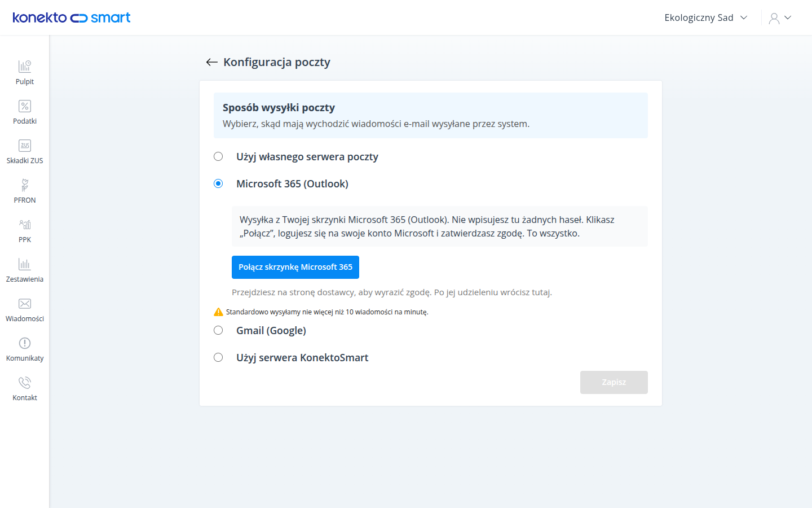This screenshot has width=812, height=508.
Task: Click the Sposób wysyłki poczty heading
Action: (279, 108)
